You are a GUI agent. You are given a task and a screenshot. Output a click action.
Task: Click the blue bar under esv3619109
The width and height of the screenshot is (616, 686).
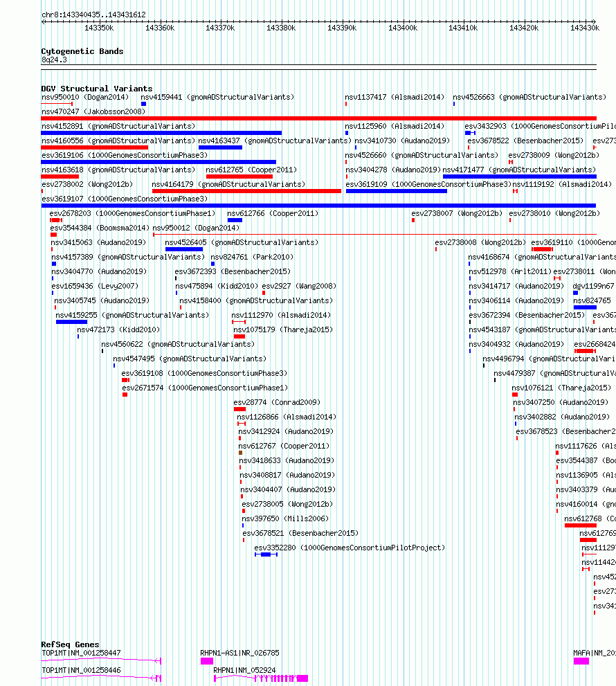click(x=397, y=191)
